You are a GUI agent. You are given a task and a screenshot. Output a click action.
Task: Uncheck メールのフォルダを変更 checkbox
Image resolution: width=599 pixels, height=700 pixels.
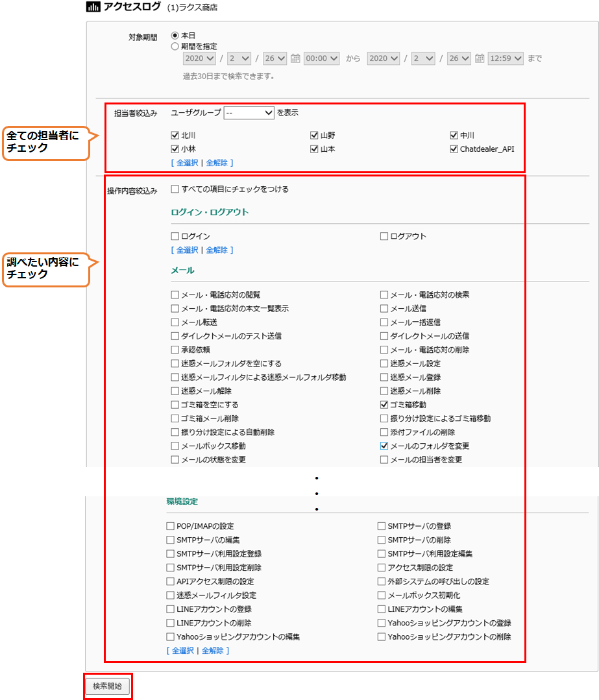click(x=384, y=446)
